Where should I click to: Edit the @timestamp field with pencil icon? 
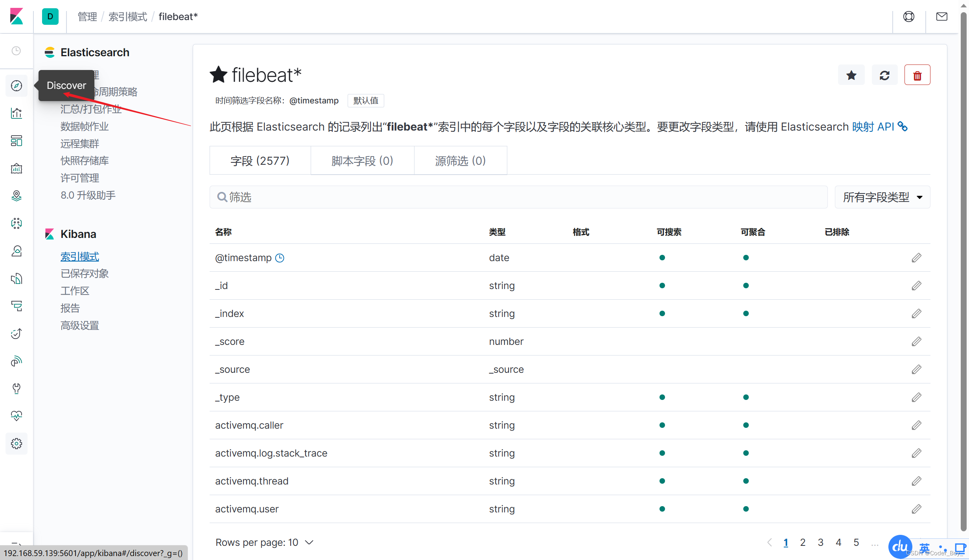pos(916,258)
